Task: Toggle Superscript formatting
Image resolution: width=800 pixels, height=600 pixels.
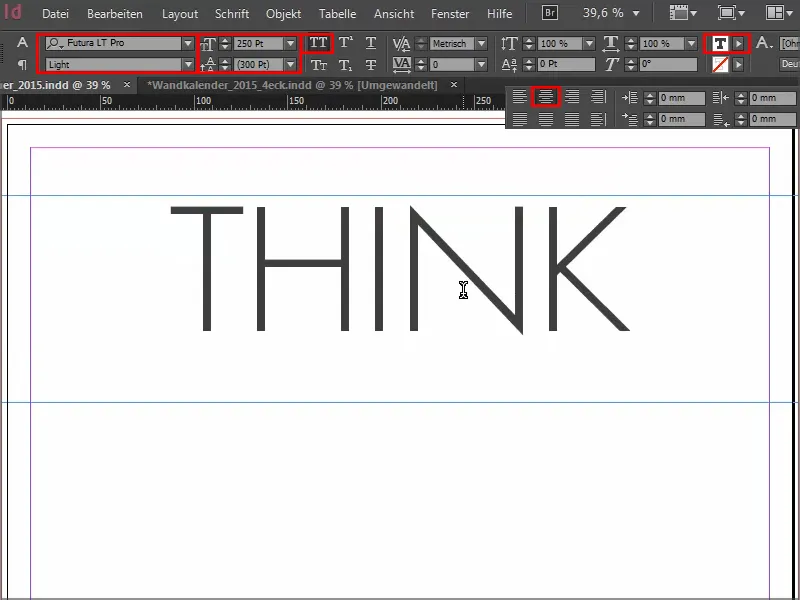Action: (x=345, y=43)
